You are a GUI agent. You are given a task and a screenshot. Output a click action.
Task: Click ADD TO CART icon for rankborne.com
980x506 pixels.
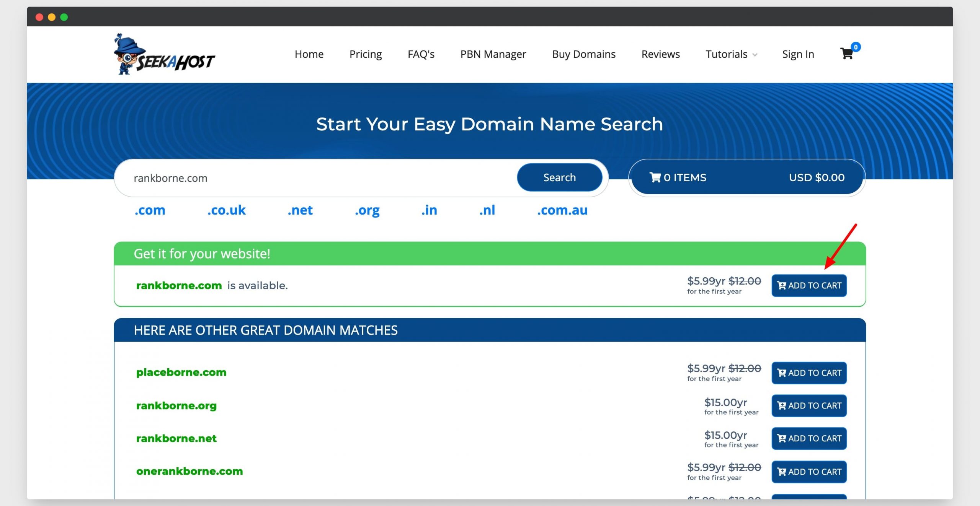pos(809,285)
